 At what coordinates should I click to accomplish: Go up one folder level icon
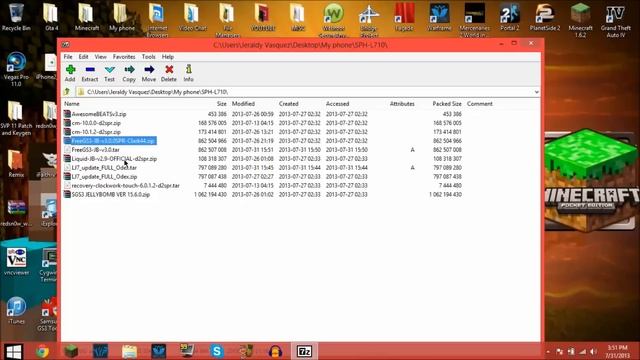[x=67, y=92]
